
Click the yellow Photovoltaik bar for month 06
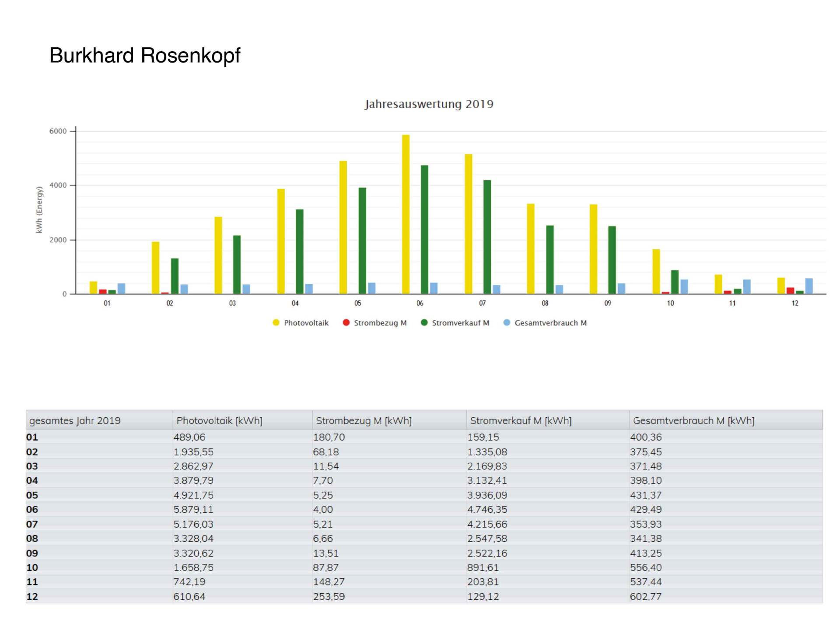(x=406, y=214)
